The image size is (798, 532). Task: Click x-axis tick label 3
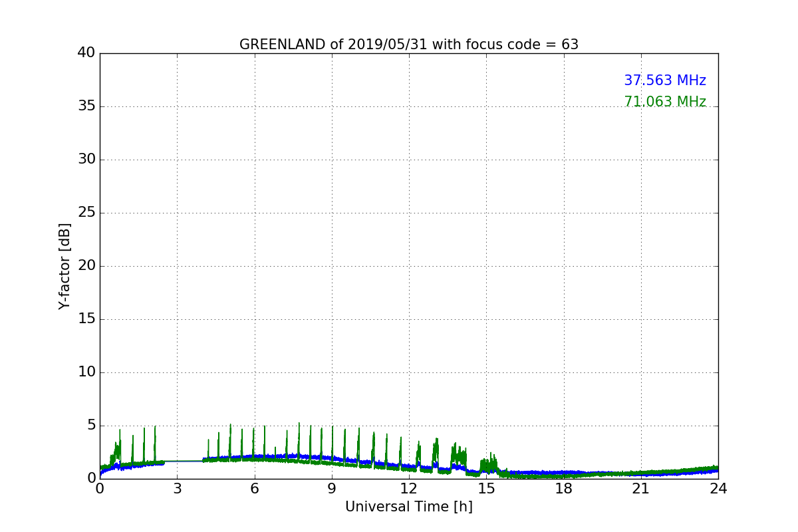(x=177, y=489)
